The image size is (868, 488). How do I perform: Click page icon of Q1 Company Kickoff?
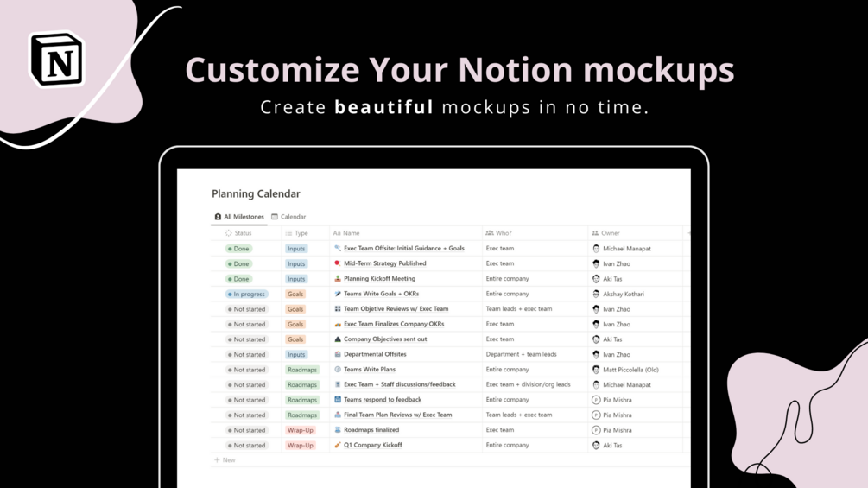click(x=338, y=445)
